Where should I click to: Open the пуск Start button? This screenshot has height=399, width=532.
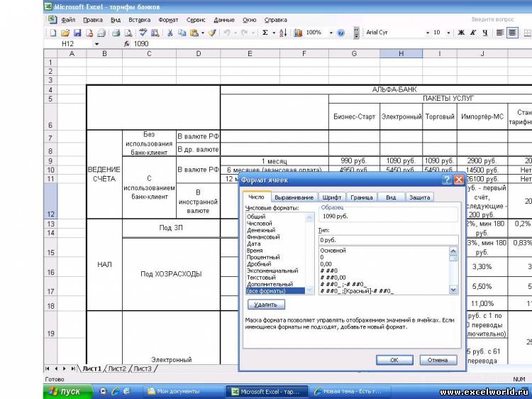(x=67, y=391)
